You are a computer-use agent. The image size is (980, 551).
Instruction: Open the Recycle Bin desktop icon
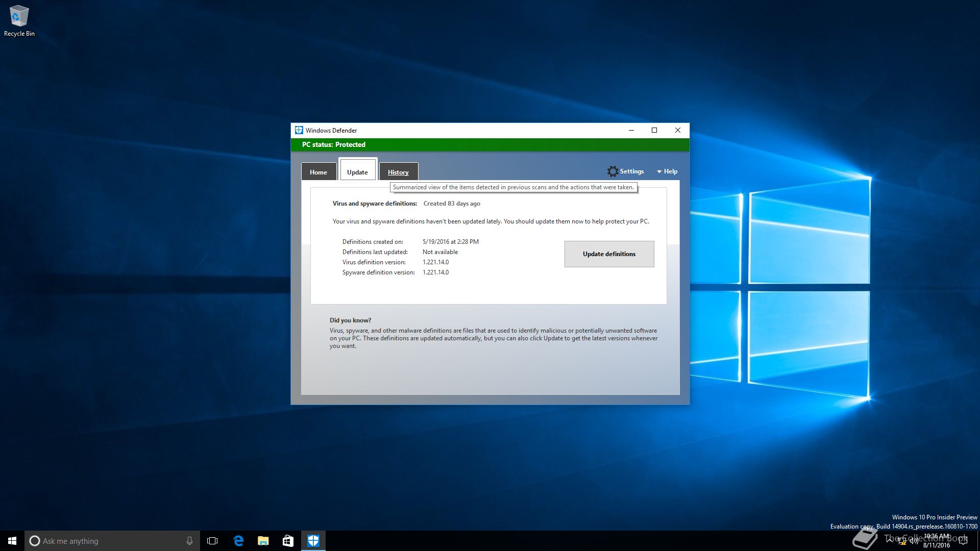pos(19,21)
